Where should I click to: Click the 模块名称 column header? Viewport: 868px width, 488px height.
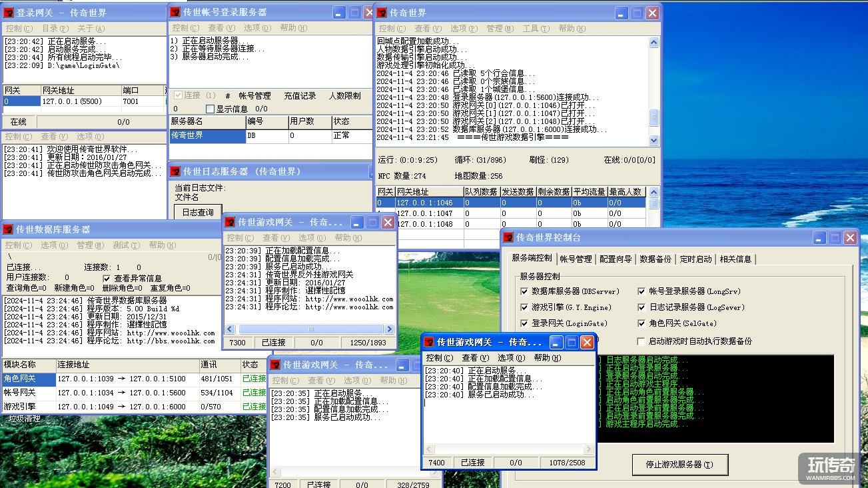(28, 365)
